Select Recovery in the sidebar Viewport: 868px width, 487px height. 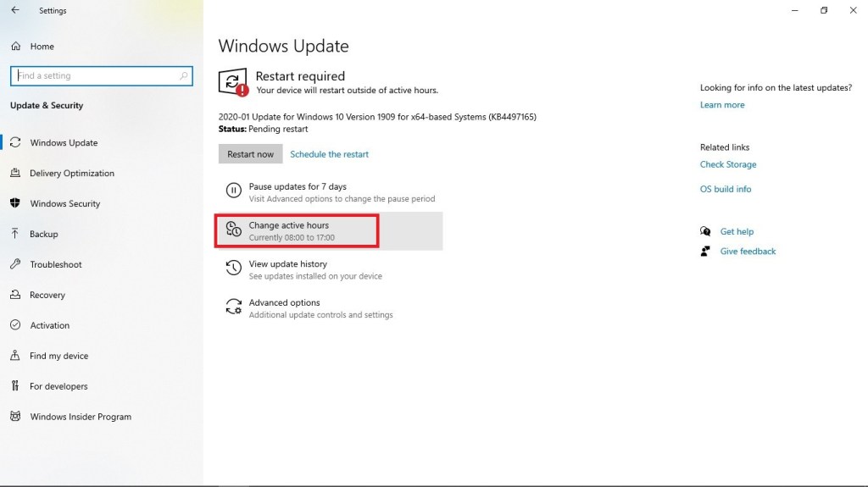tap(47, 296)
